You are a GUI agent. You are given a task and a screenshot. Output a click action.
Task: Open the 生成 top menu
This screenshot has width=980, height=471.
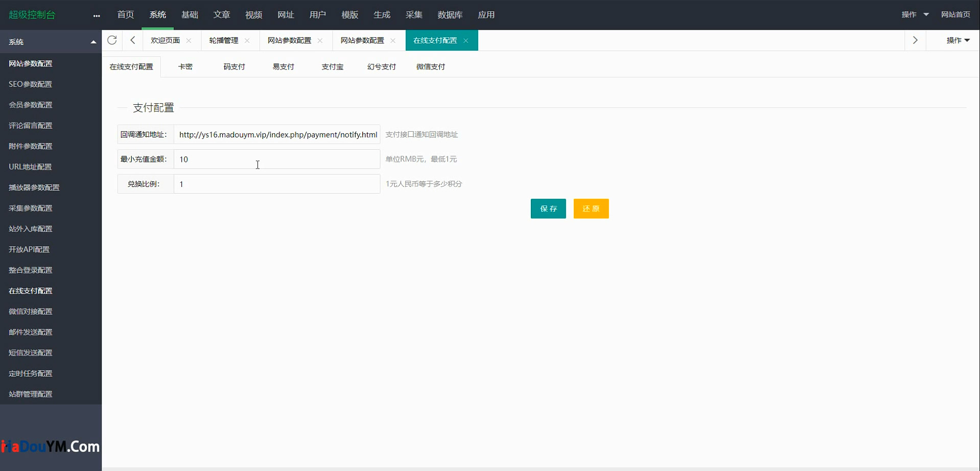pyautogui.click(x=382, y=15)
